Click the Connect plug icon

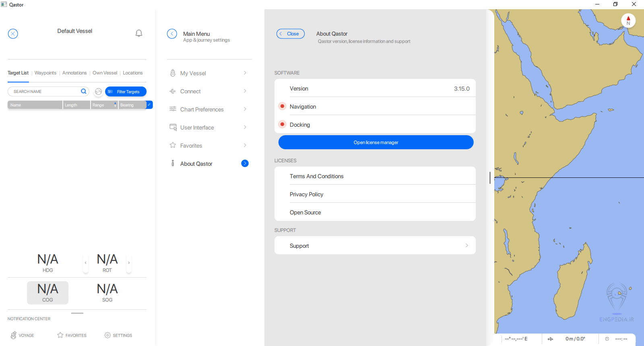point(173,91)
